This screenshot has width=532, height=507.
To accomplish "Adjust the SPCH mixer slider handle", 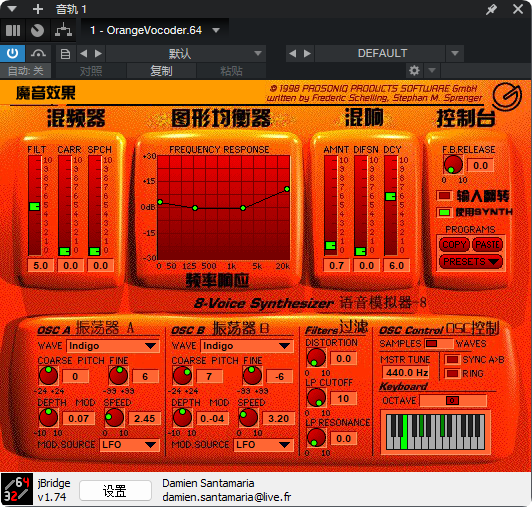I will 94,251.
